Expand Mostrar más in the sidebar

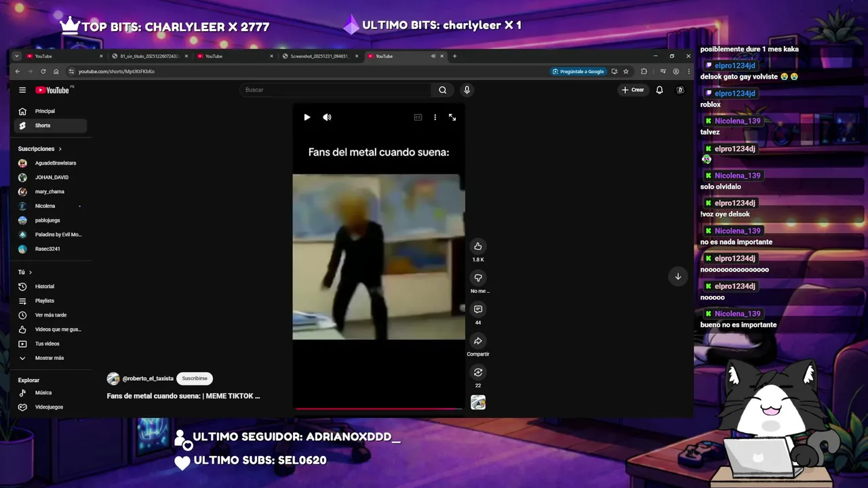point(50,358)
